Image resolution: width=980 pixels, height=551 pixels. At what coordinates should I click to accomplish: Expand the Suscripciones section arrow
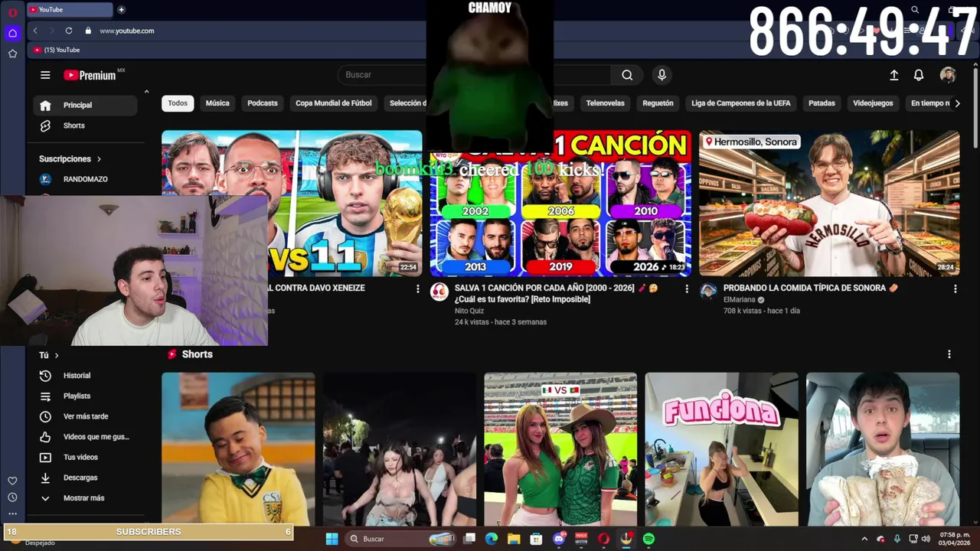[99, 159]
